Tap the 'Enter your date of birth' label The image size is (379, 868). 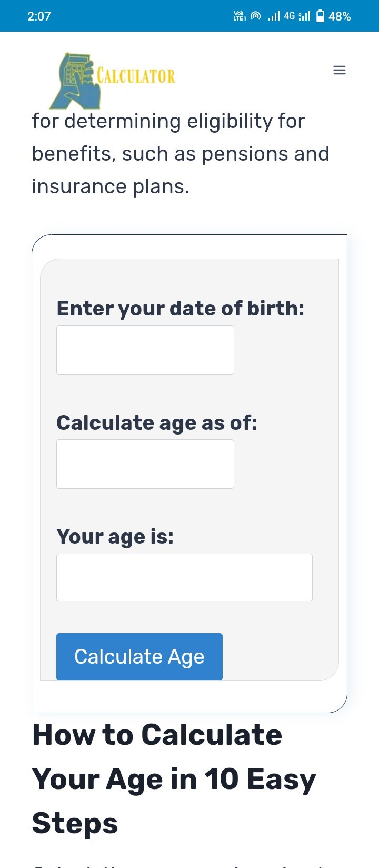pyautogui.click(x=181, y=309)
